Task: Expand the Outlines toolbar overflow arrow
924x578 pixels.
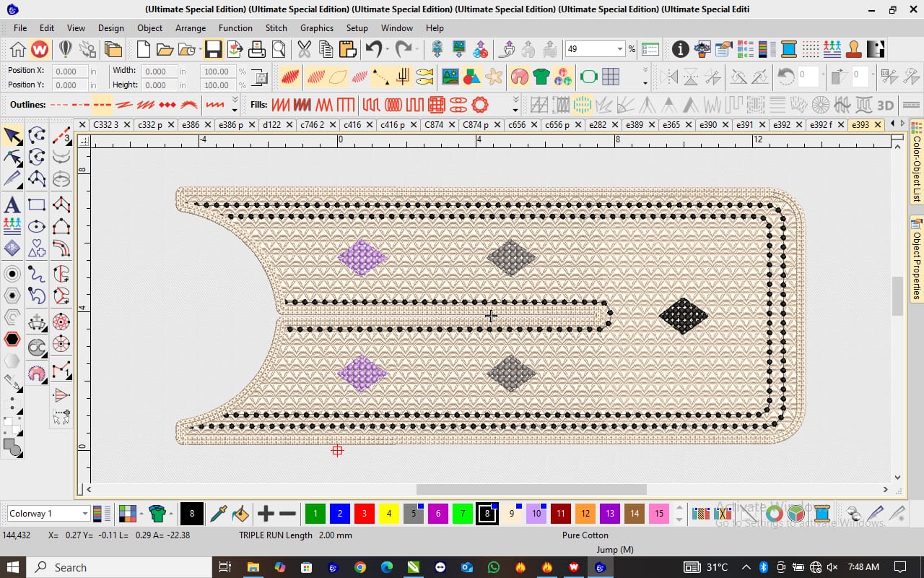Action: tap(235, 105)
